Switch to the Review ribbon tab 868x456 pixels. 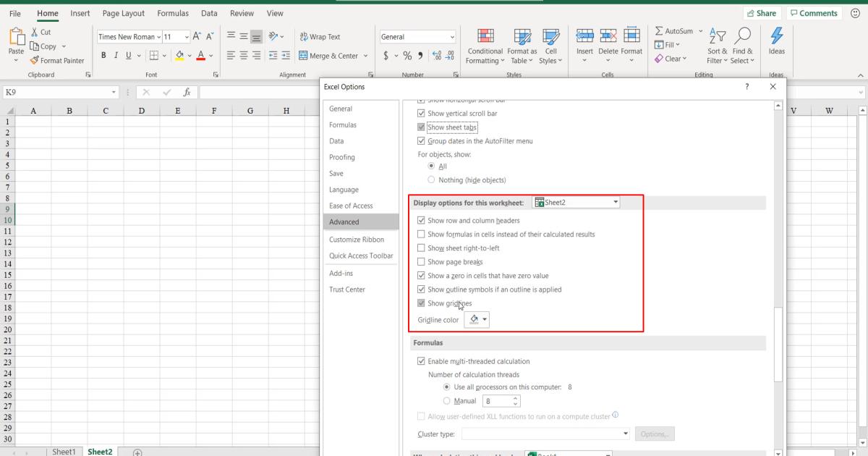coord(242,12)
